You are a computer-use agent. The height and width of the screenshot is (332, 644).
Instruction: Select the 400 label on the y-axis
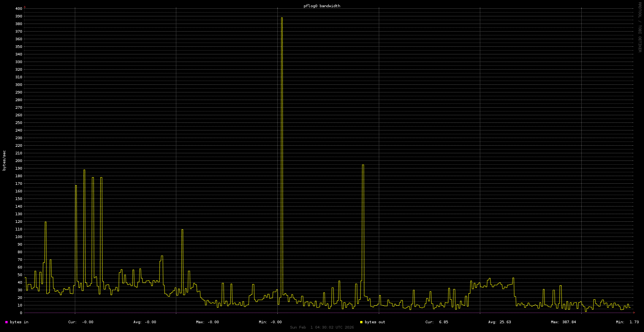[x=19, y=9]
